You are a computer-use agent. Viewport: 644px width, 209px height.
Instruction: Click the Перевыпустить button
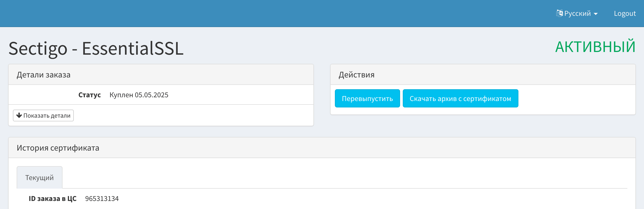[x=367, y=98]
